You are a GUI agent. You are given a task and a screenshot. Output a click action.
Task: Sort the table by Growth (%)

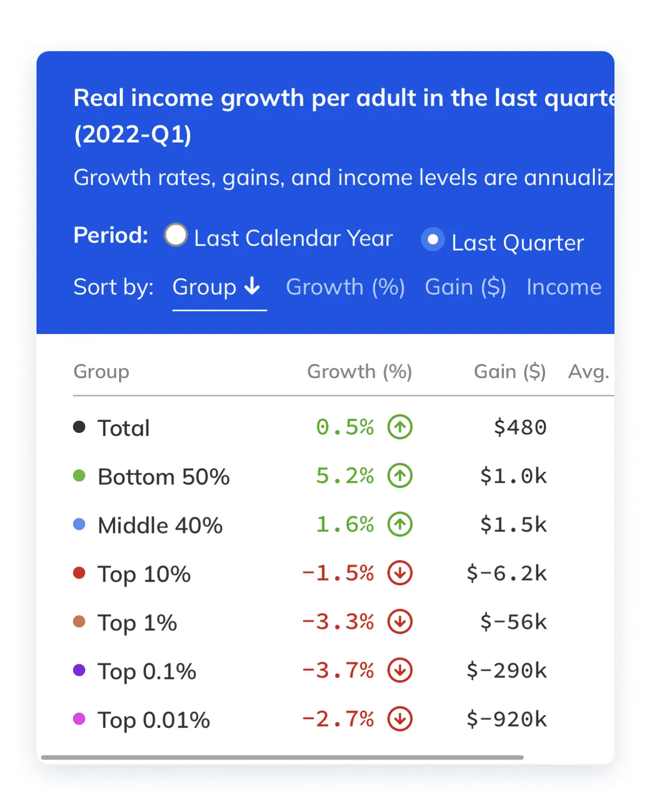point(345,287)
